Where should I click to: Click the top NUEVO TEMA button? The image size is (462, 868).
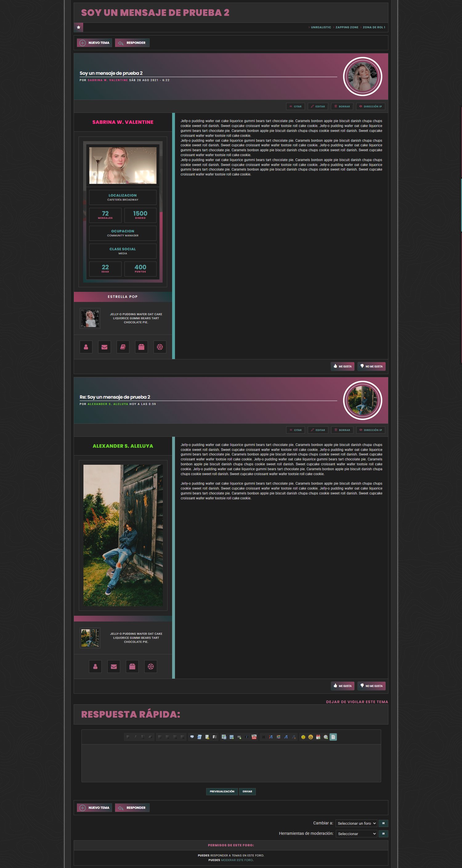[94, 43]
